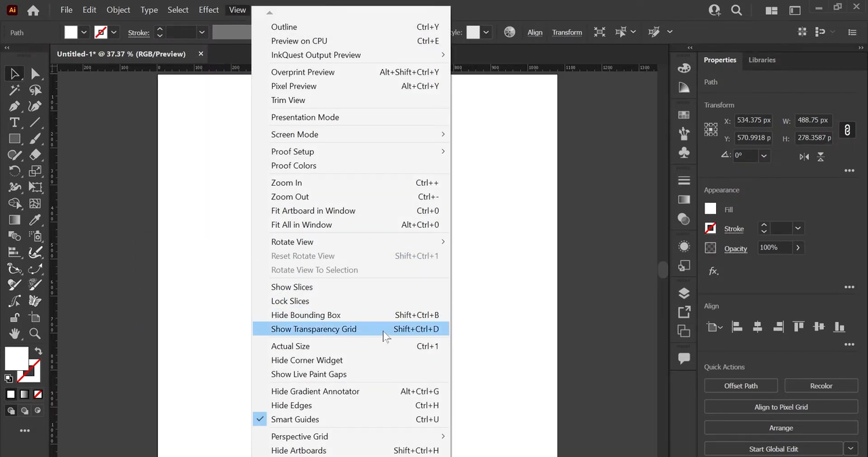Click Stroke swatch in Appearance panel
The height and width of the screenshot is (457, 868).
click(x=711, y=228)
